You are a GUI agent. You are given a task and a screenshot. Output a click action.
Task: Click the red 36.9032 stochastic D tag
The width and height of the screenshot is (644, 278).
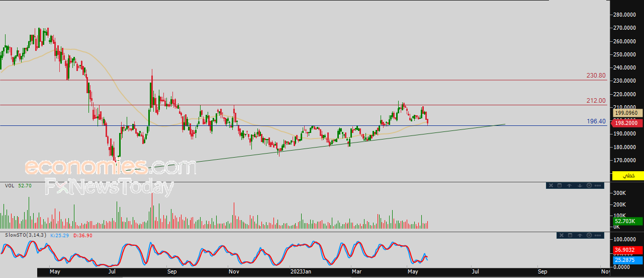point(627,250)
